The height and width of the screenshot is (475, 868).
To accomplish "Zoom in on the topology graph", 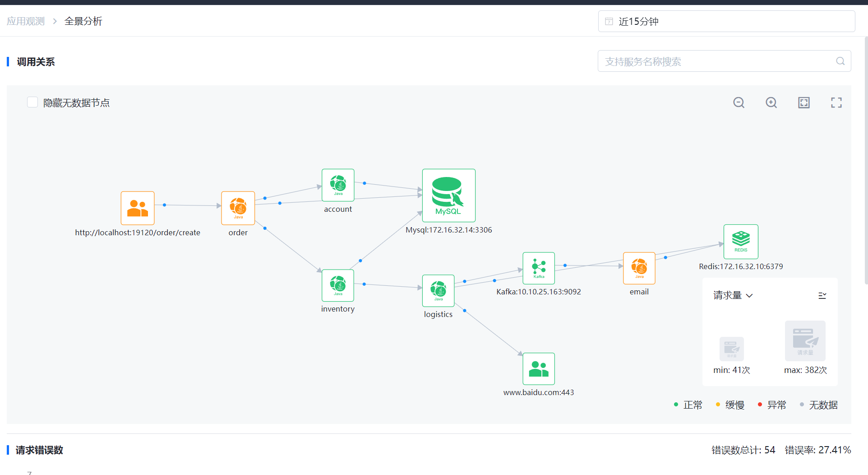I will pyautogui.click(x=771, y=103).
